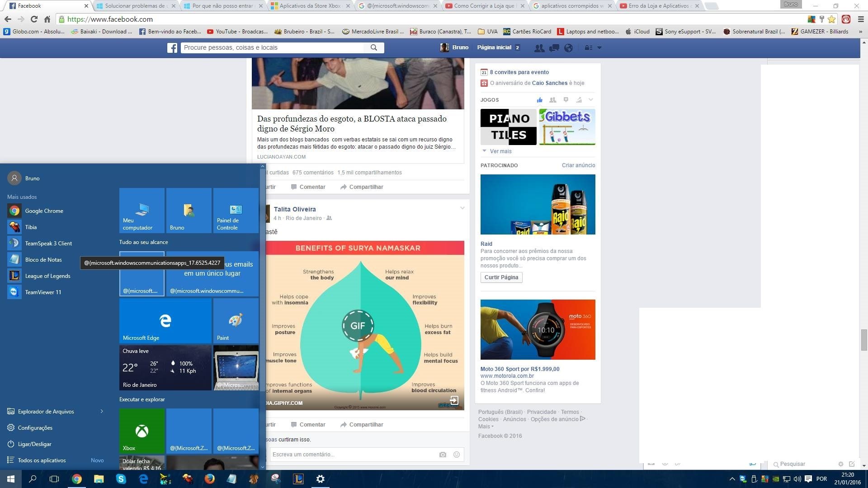Open Facebook messages icon
The width and height of the screenshot is (868, 488).
(554, 48)
